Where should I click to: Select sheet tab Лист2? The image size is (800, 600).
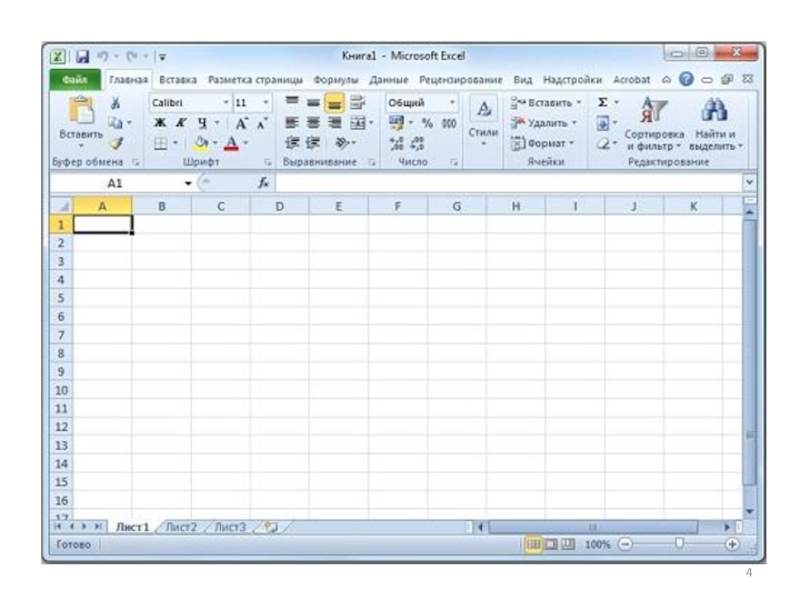point(181,527)
